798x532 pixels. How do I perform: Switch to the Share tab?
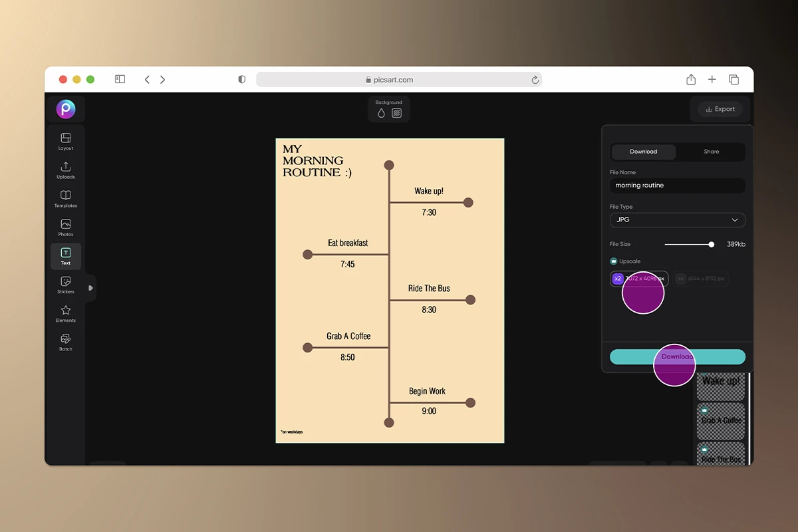coord(710,152)
